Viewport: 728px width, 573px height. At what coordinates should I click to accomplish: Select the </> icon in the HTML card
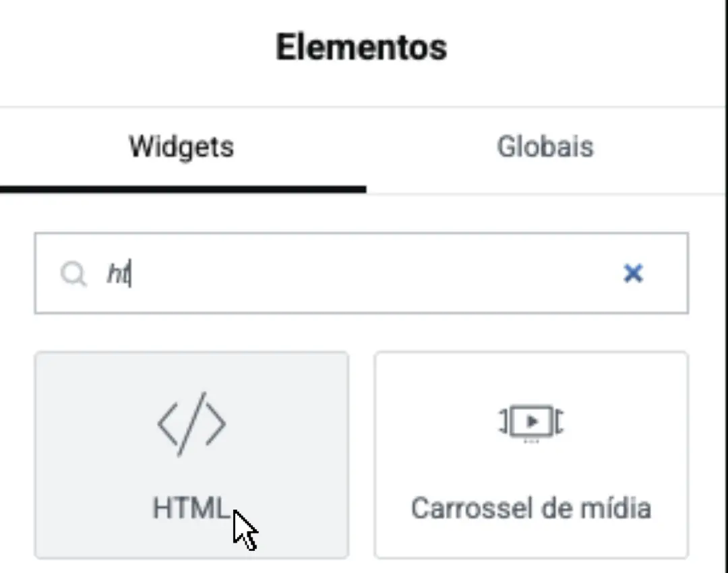pos(191,423)
